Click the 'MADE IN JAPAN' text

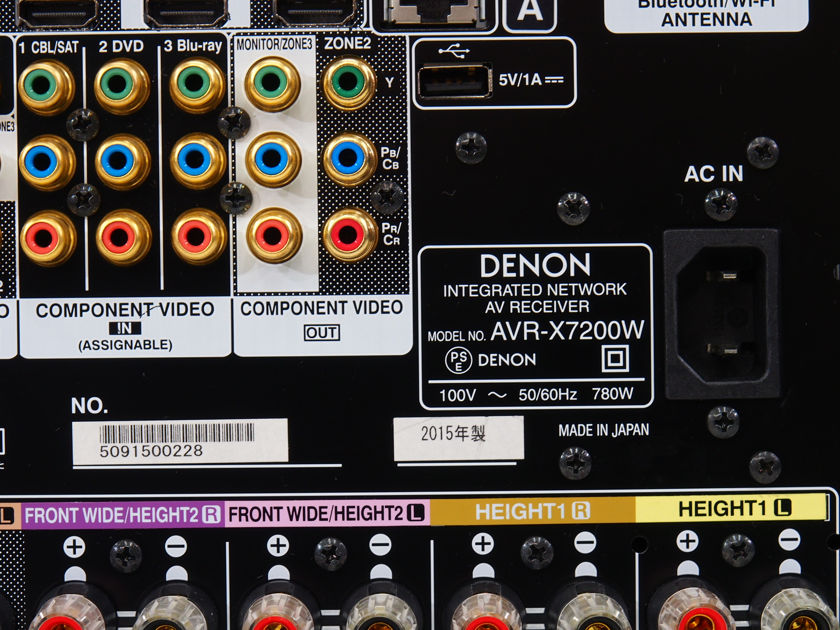[x=603, y=430]
